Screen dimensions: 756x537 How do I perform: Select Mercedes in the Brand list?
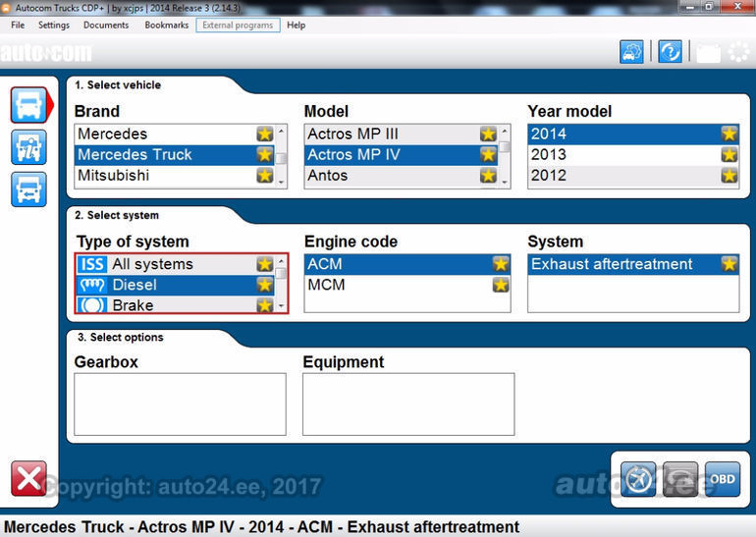[x=175, y=134]
